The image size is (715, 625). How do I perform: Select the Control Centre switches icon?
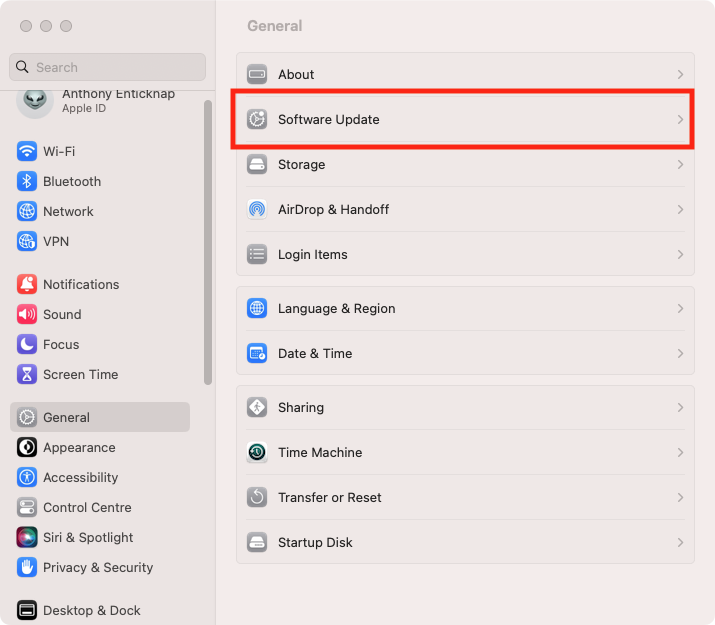pyautogui.click(x=27, y=508)
